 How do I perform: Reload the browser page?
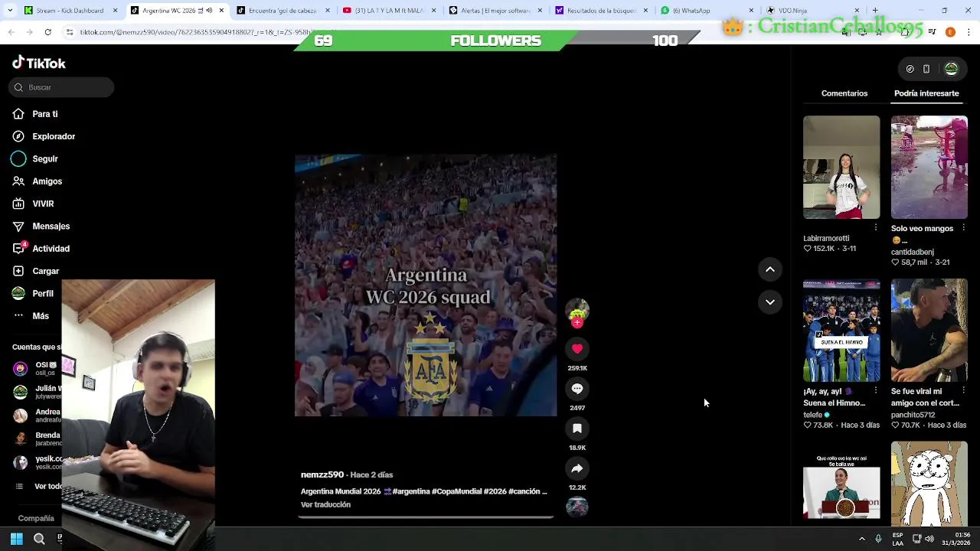(x=47, y=32)
